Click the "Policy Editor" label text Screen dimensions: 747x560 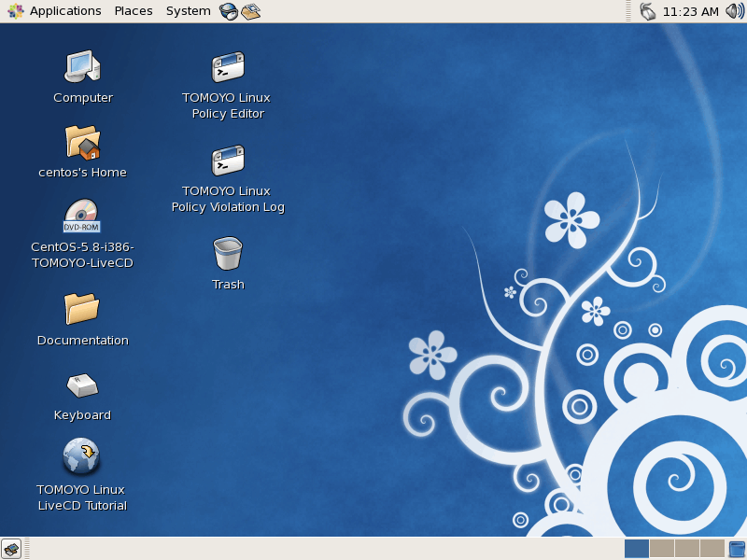pyautogui.click(x=228, y=114)
